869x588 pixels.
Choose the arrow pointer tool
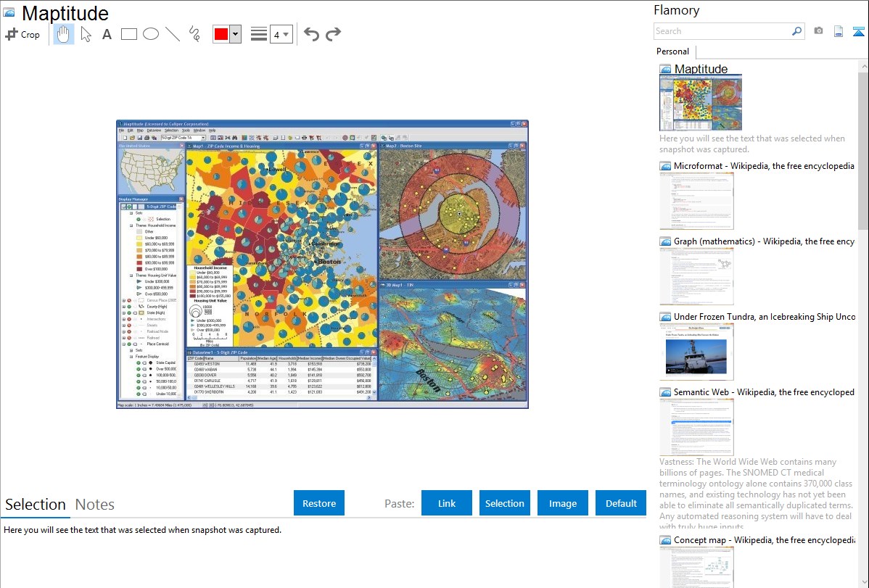point(86,34)
